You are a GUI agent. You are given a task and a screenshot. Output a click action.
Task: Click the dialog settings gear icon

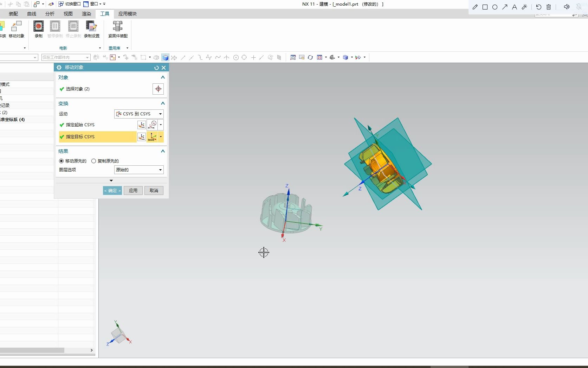click(x=59, y=68)
